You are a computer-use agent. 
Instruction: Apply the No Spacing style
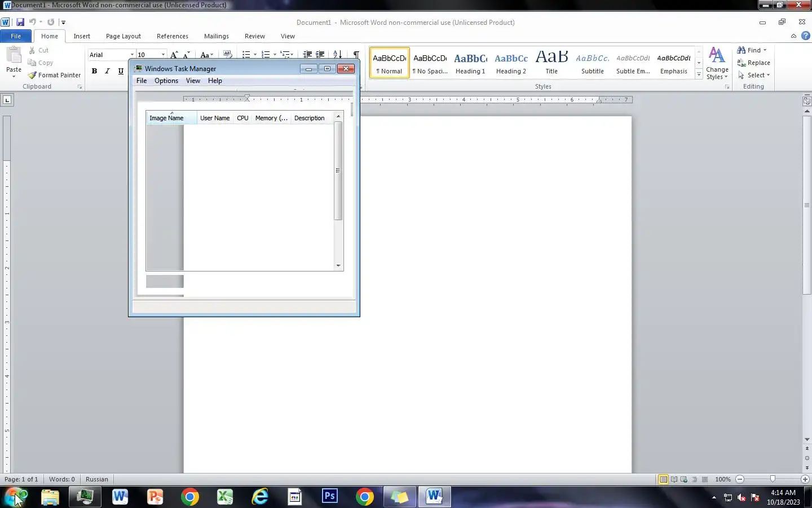click(430, 63)
